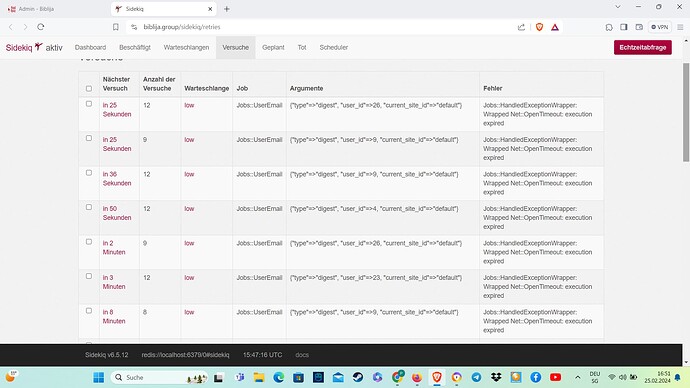690x388 pixels.
Task: Launch Firefox from the taskbar
Action: point(417,377)
